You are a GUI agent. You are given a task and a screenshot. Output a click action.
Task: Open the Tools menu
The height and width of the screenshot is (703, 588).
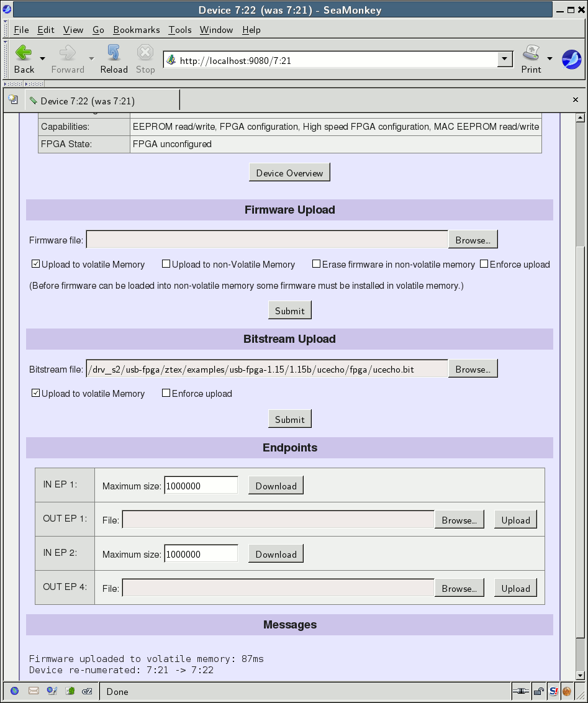[180, 30]
